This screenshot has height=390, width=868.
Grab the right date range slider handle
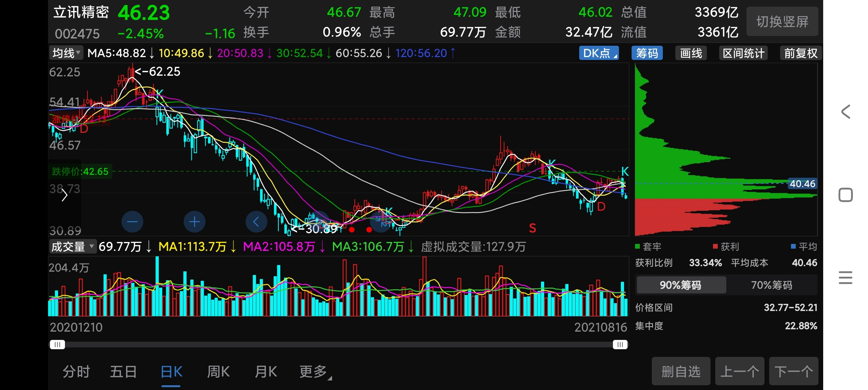(620, 344)
